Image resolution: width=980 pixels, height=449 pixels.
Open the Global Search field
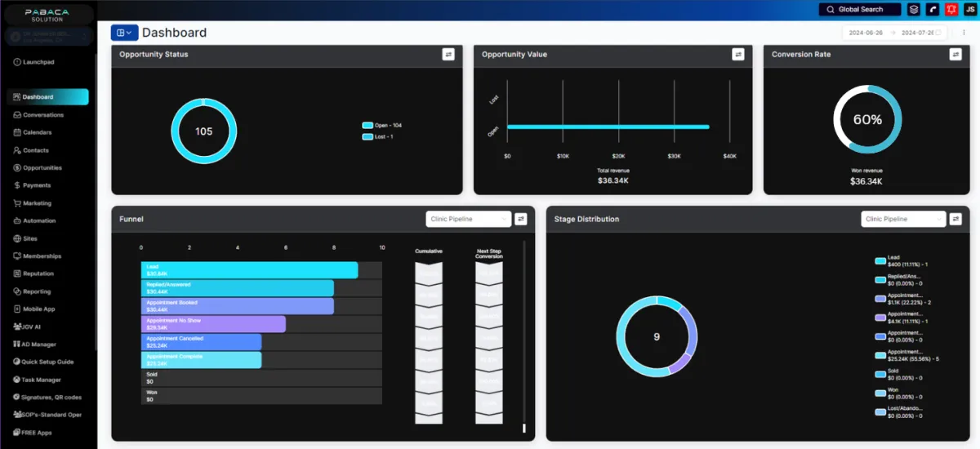860,10
